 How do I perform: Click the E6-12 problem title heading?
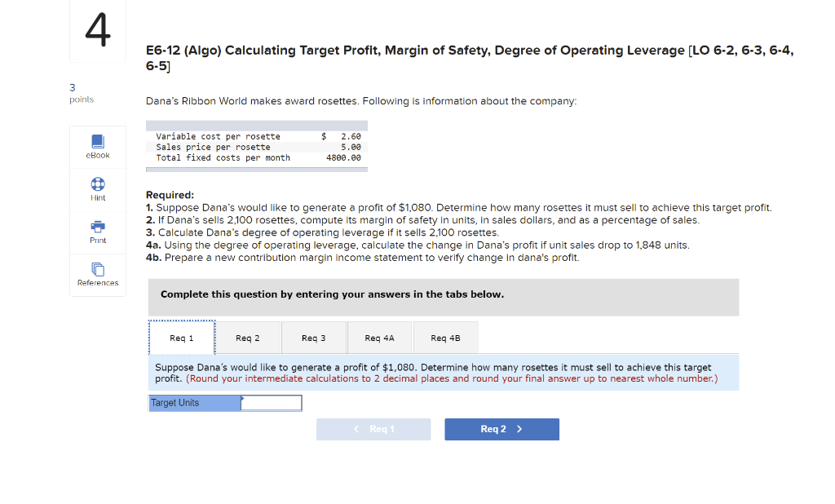tap(468, 50)
